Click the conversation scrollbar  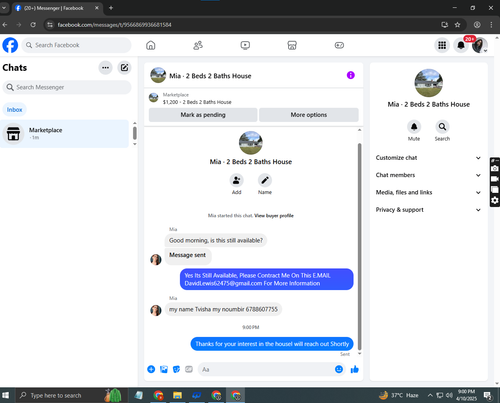(x=360, y=247)
